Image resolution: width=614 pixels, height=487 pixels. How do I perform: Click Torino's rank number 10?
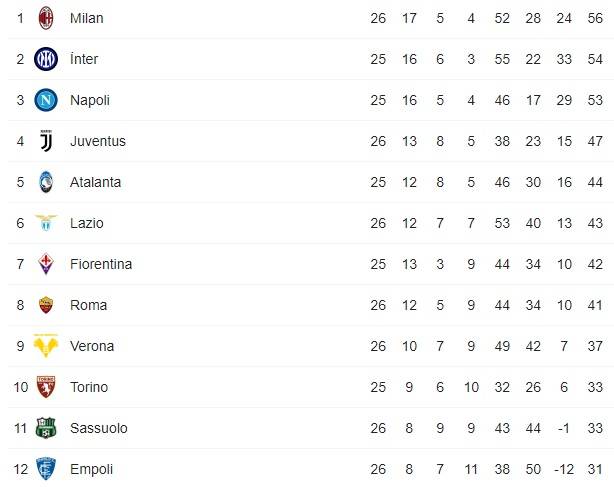tap(19, 387)
